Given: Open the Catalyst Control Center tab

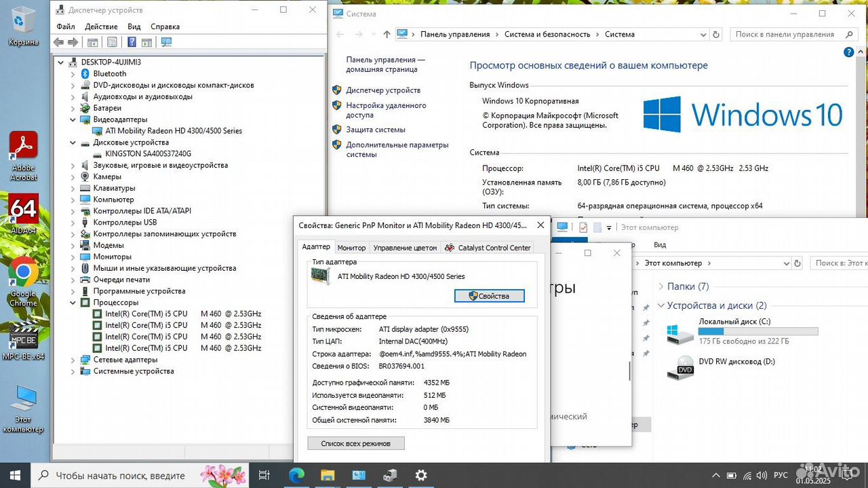Looking at the screenshot, I should pyautogui.click(x=488, y=248).
